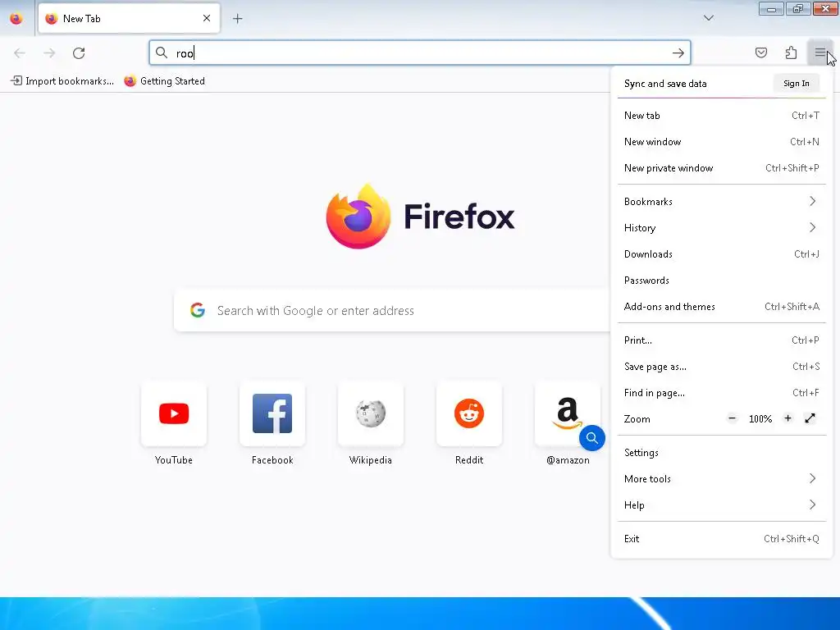Open a new tab with the plus button
Screen dimensions: 840x630
pos(237,19)
